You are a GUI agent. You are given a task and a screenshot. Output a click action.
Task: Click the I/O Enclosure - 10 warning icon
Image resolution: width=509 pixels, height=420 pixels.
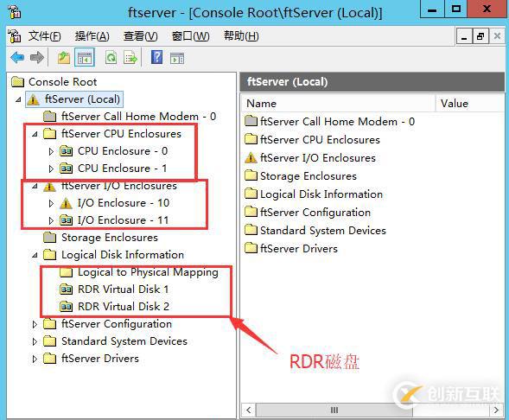pos(66,203)
